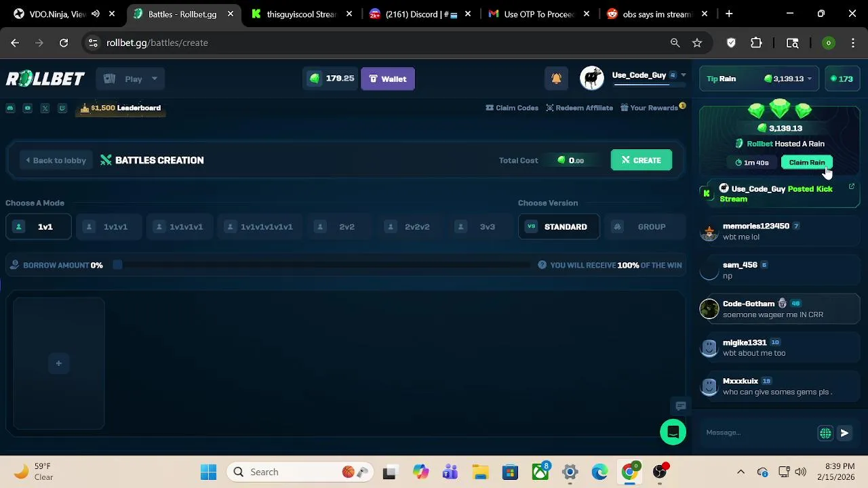Collapse chat with the small chat icon
Screen dimensions: 868x488
point(681,406)
